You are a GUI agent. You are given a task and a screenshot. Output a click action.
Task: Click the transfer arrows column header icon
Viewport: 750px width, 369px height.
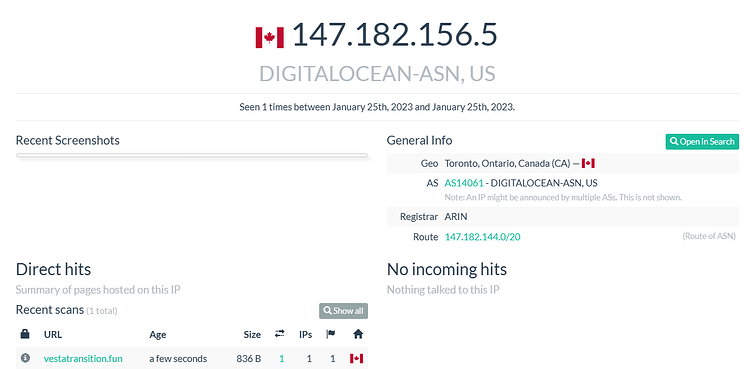click(280, 334)
